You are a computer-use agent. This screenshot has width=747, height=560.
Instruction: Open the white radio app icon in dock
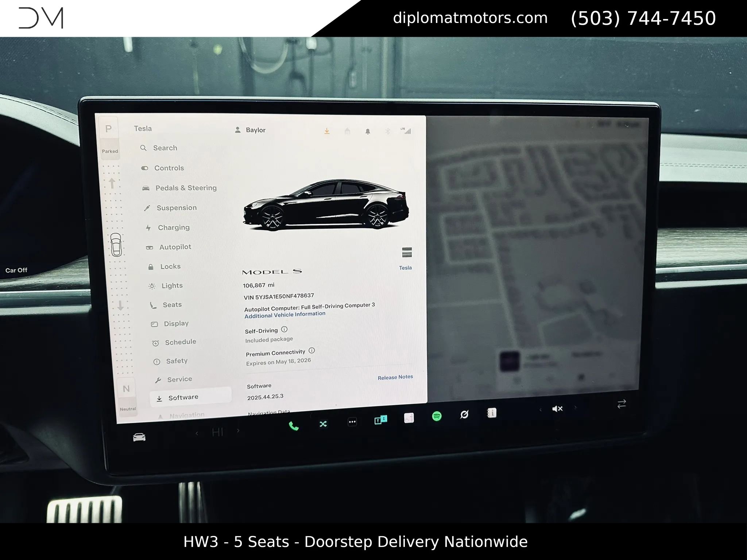(409, 418)
